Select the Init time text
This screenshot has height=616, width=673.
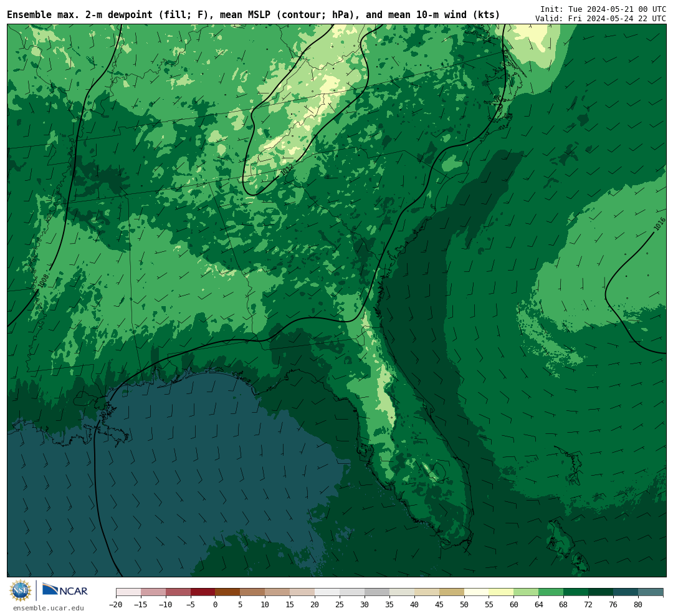(603, 9)
